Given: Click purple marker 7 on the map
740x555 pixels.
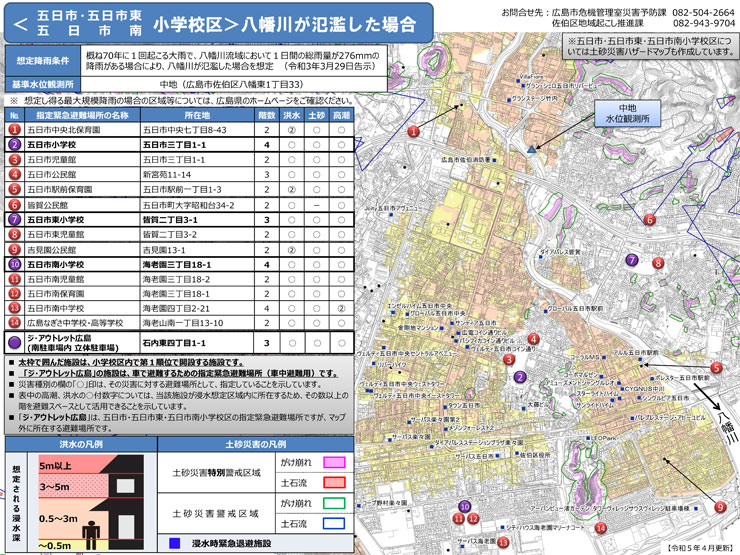Looking at the screenshot, I should pyautogui.click(x=631, y=260).
